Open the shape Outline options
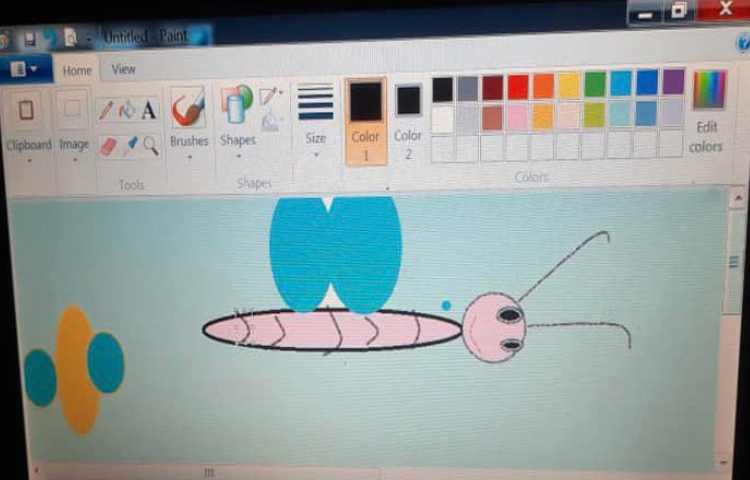This screenshot has width=750, height=480. (270, 96)
